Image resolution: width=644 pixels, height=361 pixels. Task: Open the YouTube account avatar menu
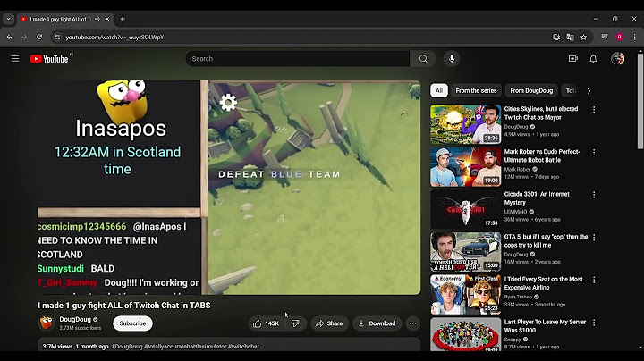point(617,59)
